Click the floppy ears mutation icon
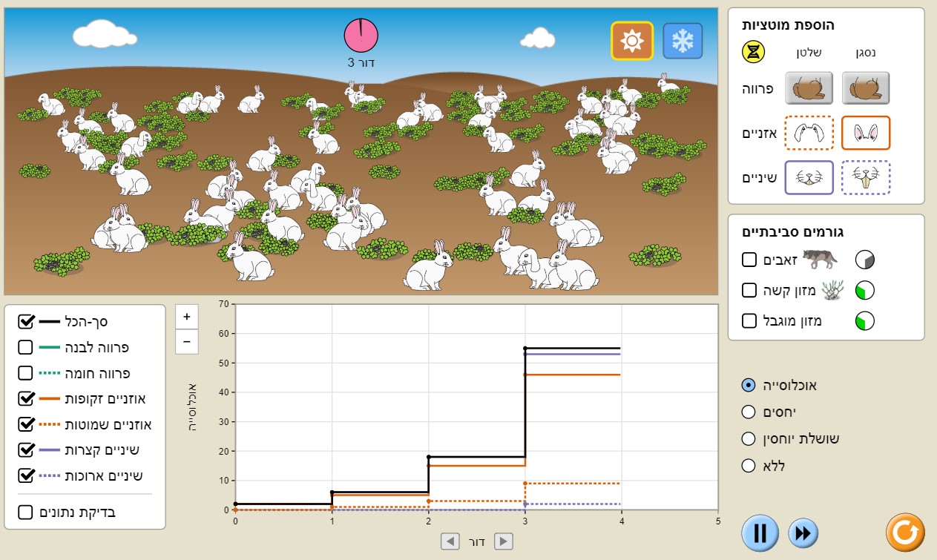 tap(809, 134)
